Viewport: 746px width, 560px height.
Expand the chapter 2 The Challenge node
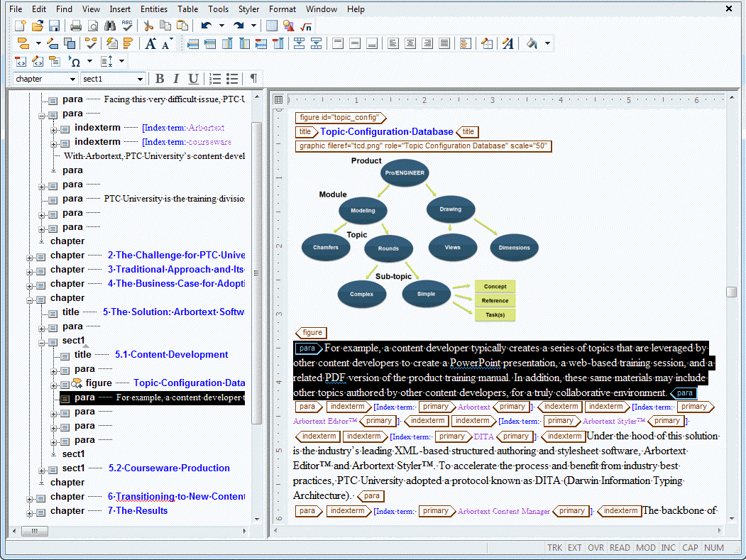(x=30, y=258)
